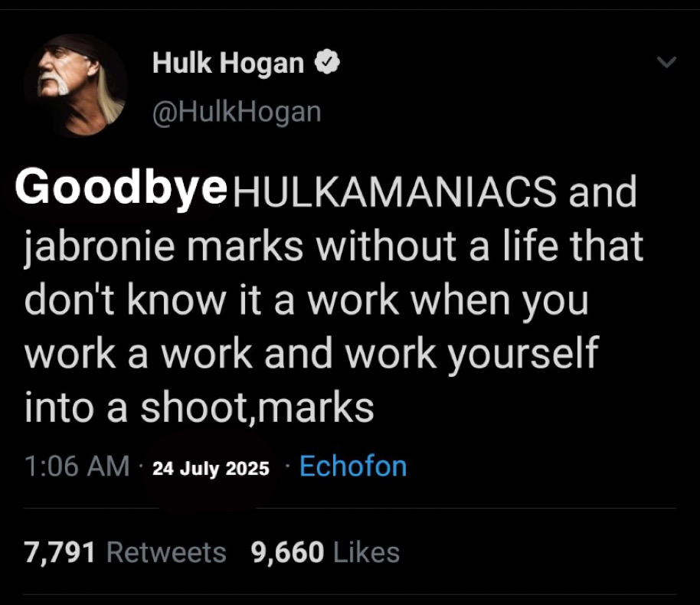The height and width of the screenshot is (605, 700).
Task: Open the @HulkHogan handle link
Action: pyautogui.click(x=237, y=112)
